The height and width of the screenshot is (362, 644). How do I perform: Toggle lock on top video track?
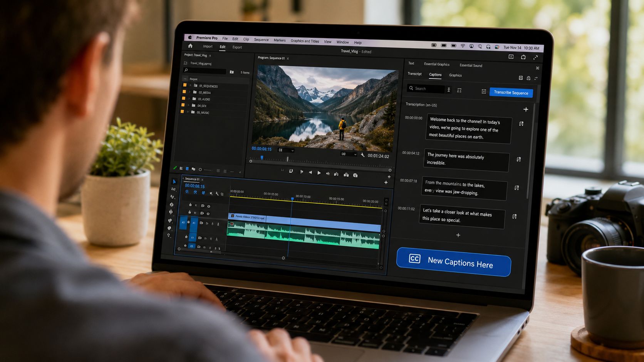(190, 205)
